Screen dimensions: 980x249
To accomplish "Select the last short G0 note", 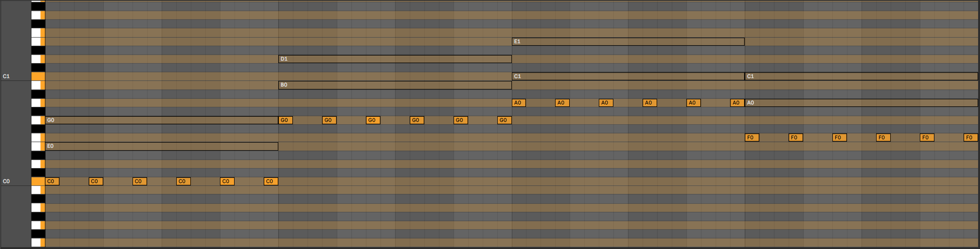I will 504,120.
